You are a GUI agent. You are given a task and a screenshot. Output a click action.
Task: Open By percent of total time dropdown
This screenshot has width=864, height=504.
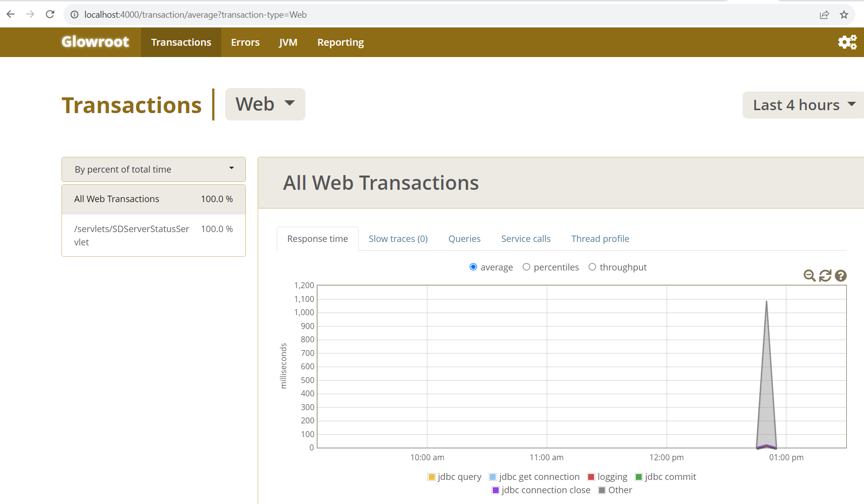(x=153, y=169)
